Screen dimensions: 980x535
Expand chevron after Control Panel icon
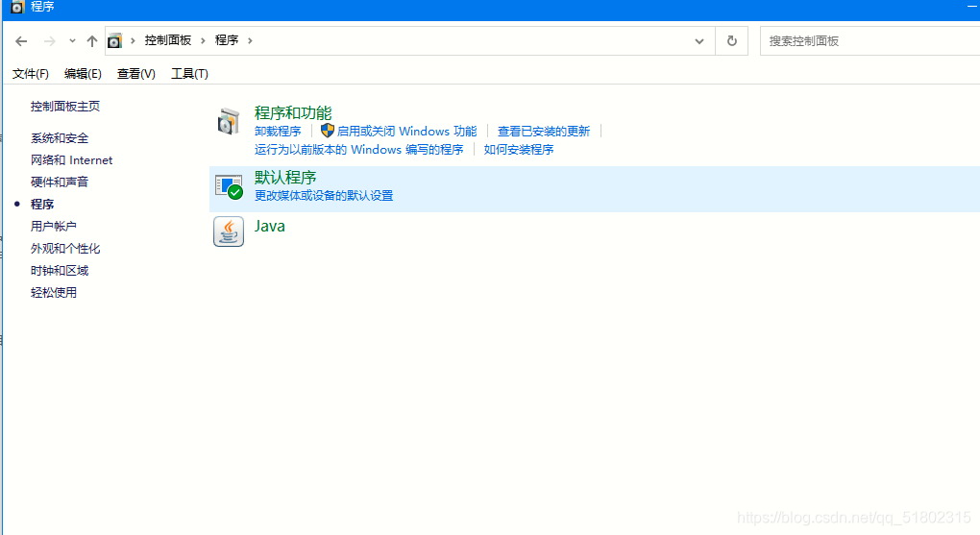(133, 40)
